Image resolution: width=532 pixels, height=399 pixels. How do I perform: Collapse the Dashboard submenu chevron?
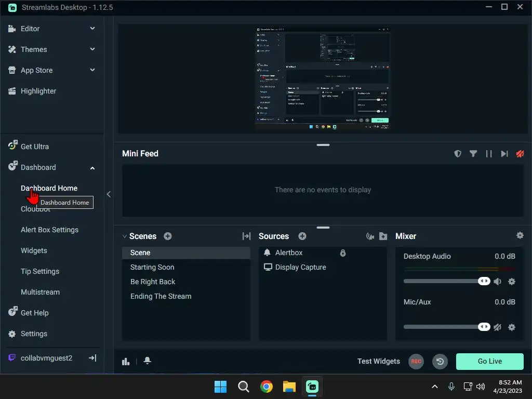pos(92,168)
